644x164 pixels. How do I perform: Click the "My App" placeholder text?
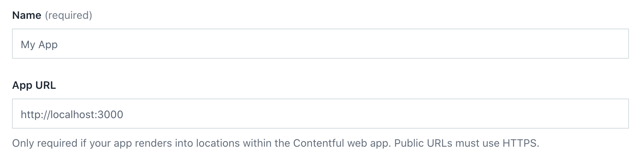39,45
